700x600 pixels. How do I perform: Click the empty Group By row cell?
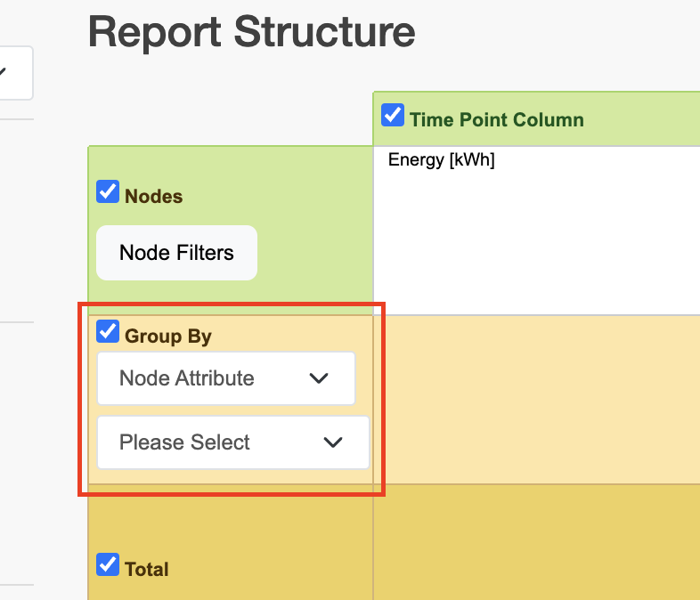pos(534,399)
